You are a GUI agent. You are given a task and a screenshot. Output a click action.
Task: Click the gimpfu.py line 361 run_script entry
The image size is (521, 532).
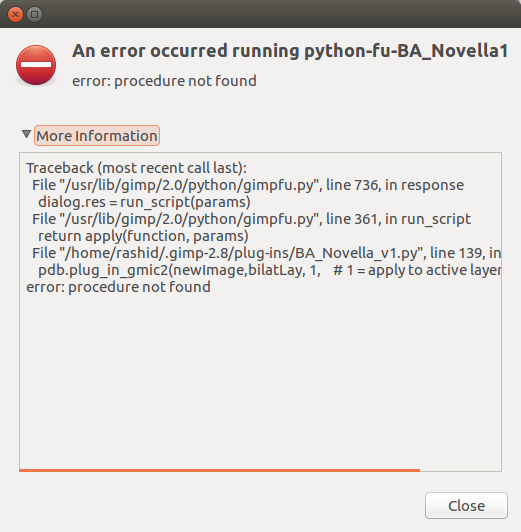251,219
